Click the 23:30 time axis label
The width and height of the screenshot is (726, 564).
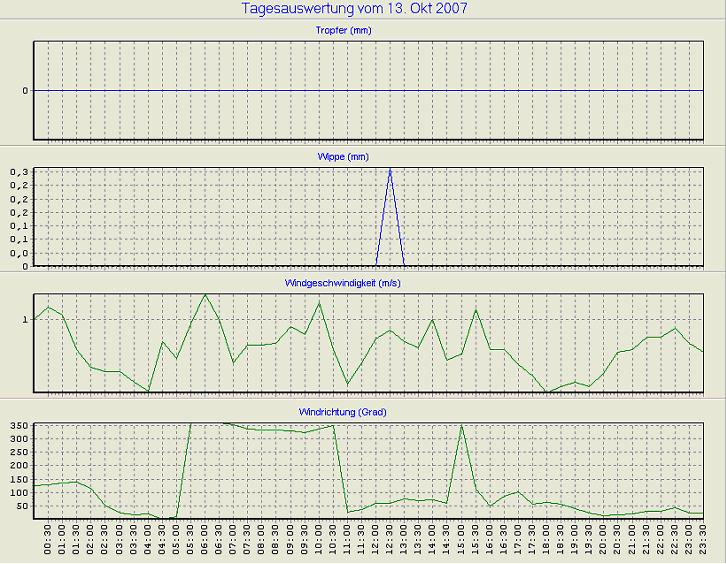703,542
